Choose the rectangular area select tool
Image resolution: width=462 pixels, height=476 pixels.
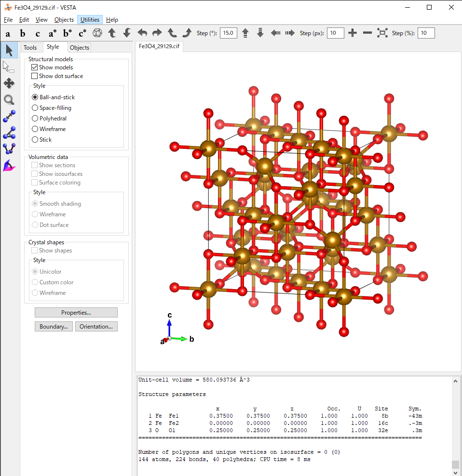coord(9,67)
